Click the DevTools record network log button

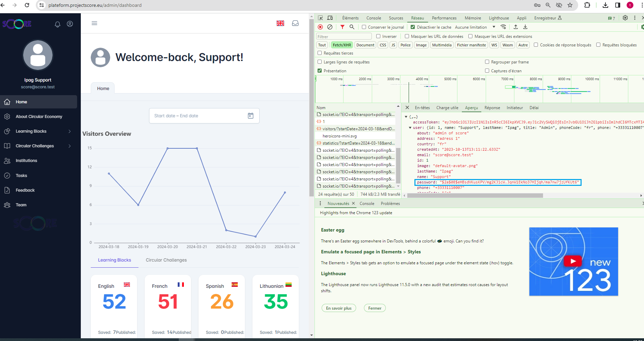pos(320,27)
